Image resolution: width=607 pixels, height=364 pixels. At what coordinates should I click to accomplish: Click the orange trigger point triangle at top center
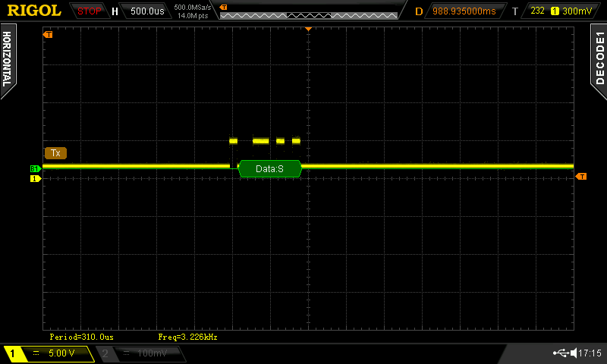click(309, 29)
